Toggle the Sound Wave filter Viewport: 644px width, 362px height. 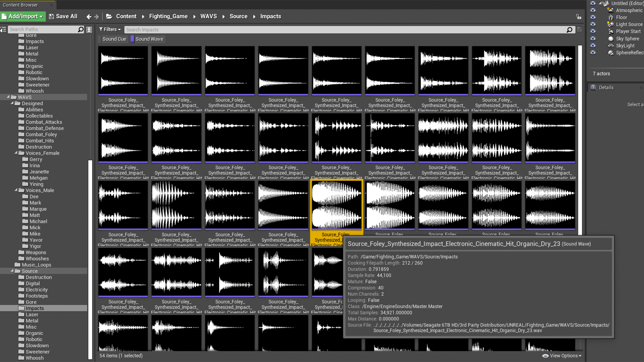pyautogui.click(x=147, y=39)
